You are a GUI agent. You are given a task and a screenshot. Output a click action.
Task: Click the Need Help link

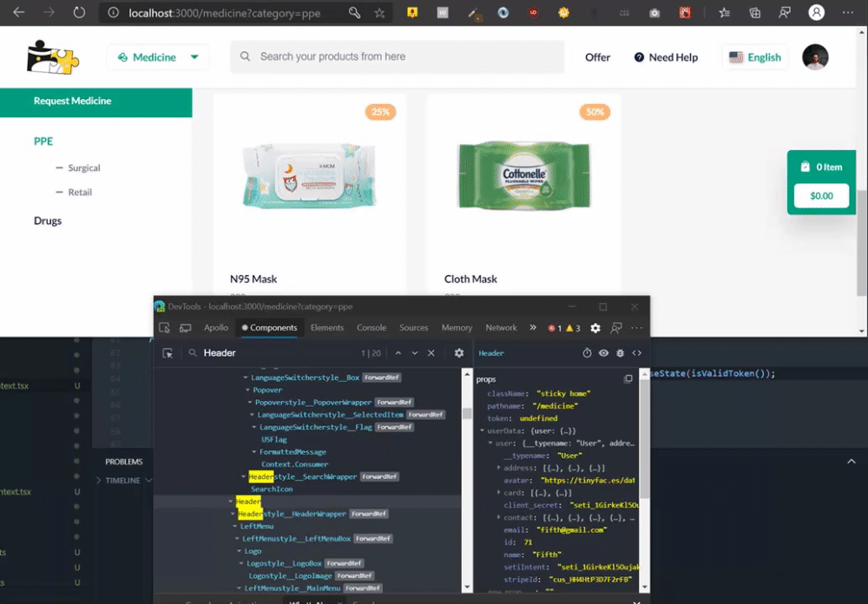tap(666, 57)
